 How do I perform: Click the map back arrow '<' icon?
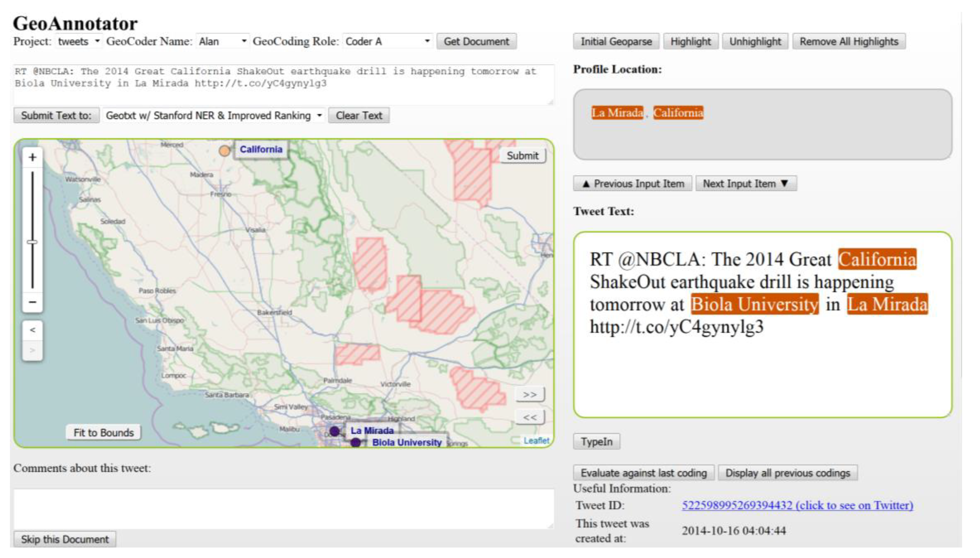(x=33, y=330)
